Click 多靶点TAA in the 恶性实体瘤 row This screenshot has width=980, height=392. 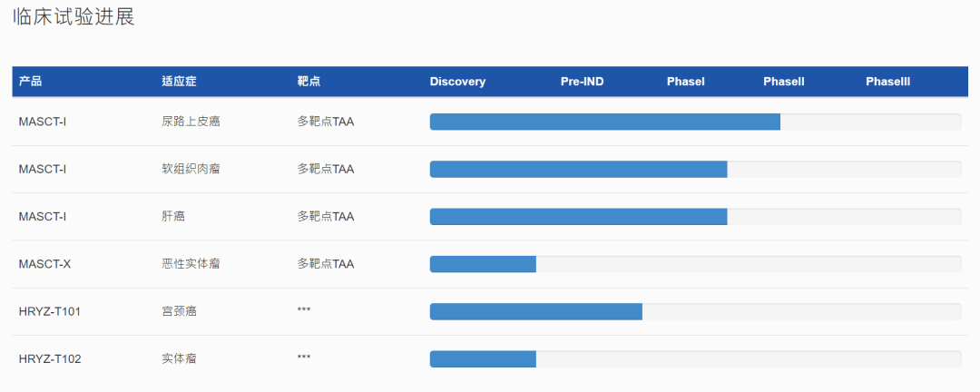click(325, 264)
